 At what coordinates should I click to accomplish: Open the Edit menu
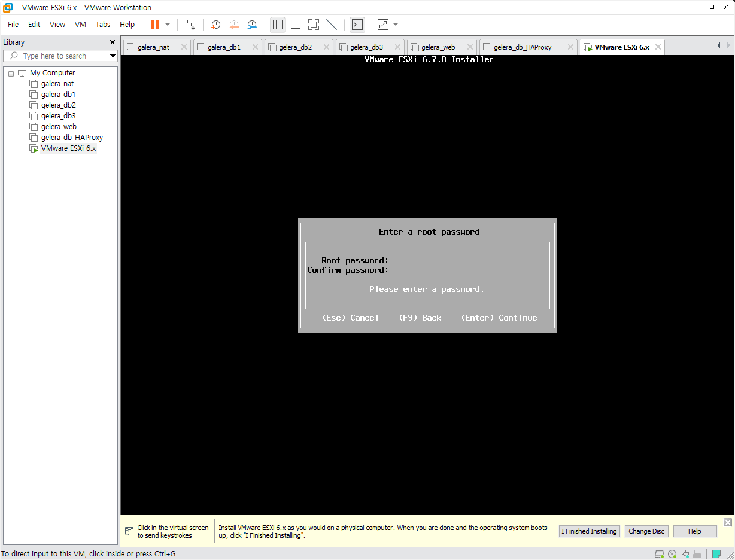[x=34, y=25]
